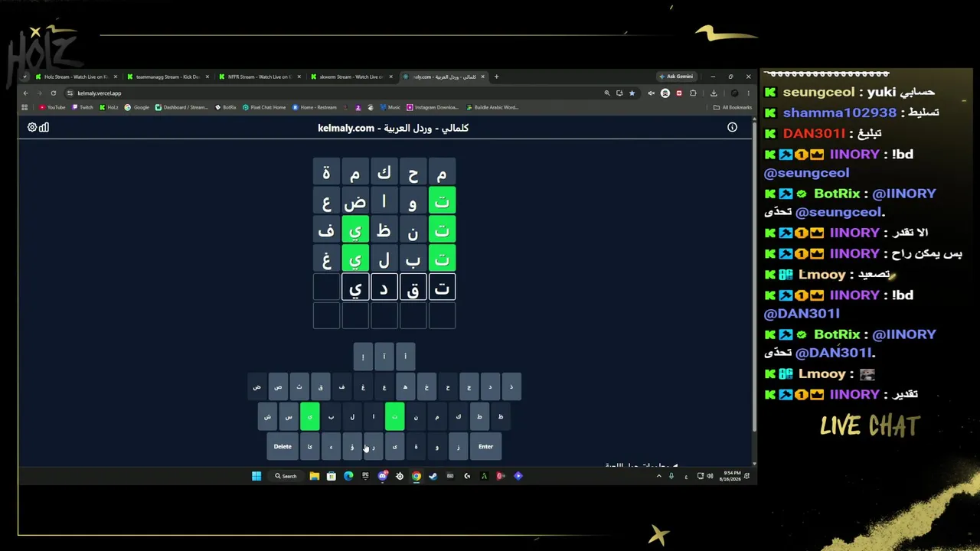Open the Bookmarks bar apps grid icon
The height and width of the screenshot is (551, 980).
pyautogui.click(x=24, y=107)
